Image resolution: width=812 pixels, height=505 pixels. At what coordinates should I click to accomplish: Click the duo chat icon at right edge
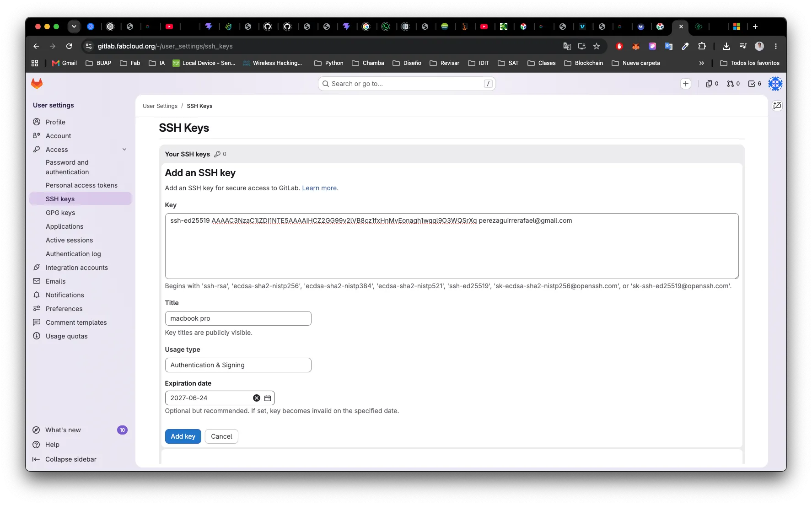pos(777,106)
